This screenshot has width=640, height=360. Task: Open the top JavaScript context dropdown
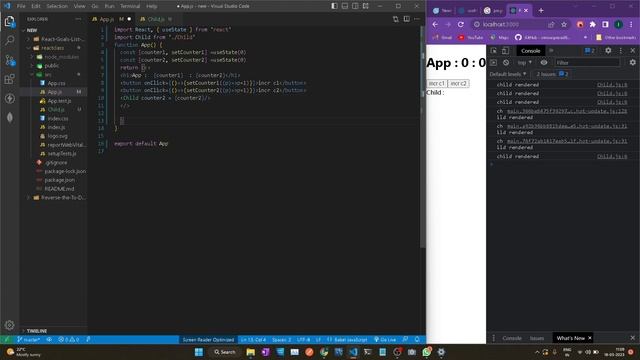tap(524, 63)
